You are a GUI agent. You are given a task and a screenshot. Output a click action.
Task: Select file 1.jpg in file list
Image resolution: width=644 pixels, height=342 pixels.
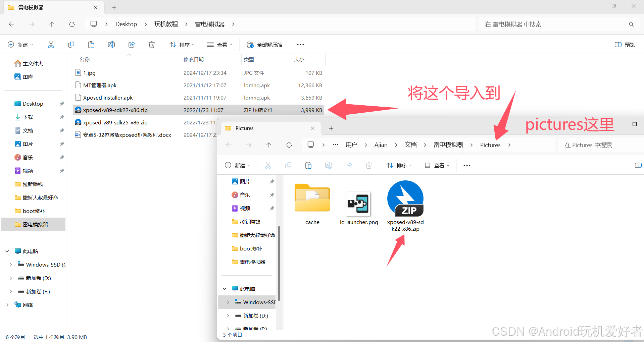pos(198,73)
